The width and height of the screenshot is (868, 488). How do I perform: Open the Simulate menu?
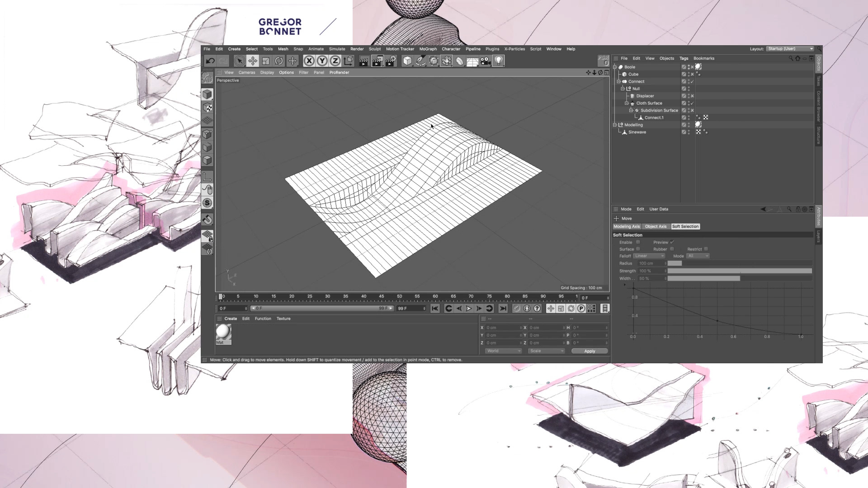337,49
